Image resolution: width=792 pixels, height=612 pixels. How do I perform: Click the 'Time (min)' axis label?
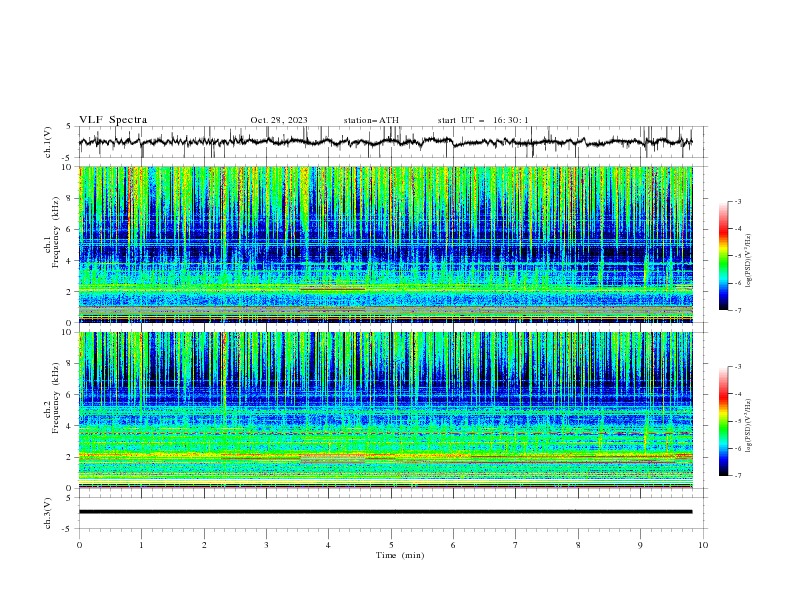pos(400,555)
